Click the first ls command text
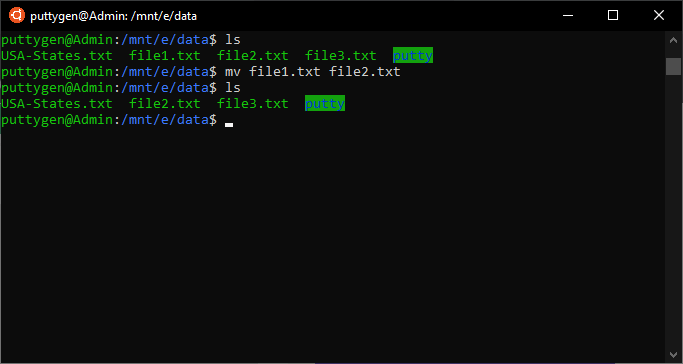Screen dimensions: 683x364 tap(233, 40)
